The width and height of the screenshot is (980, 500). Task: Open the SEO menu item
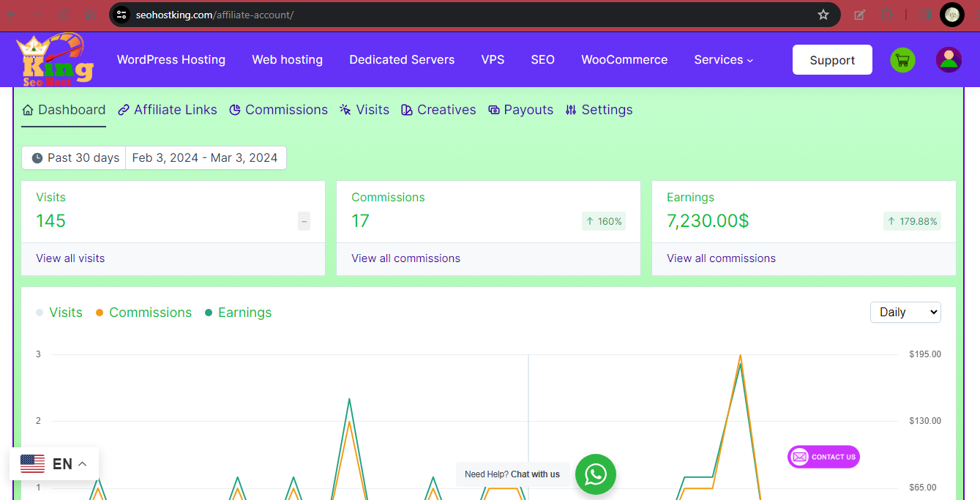[543, 60]
